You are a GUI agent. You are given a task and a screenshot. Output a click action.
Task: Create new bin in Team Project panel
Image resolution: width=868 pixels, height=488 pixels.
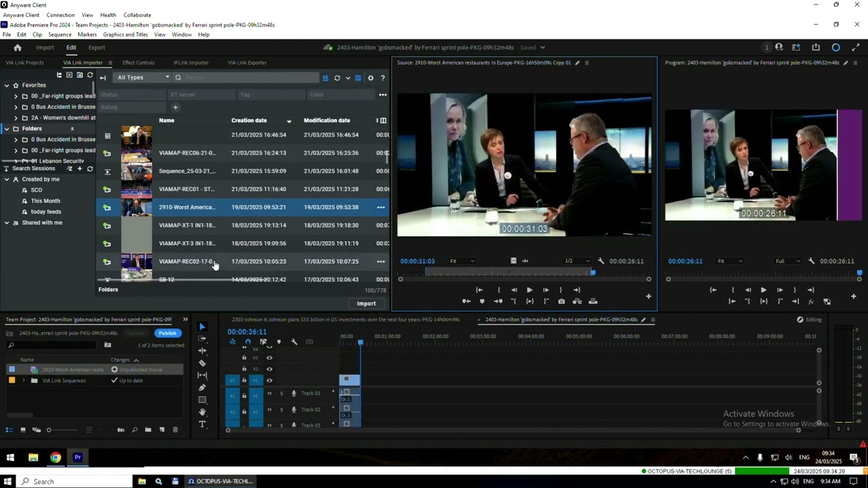148,430
